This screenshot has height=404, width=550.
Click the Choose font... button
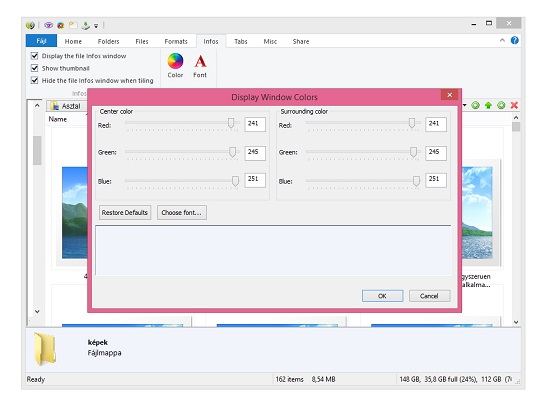[182, 213]
